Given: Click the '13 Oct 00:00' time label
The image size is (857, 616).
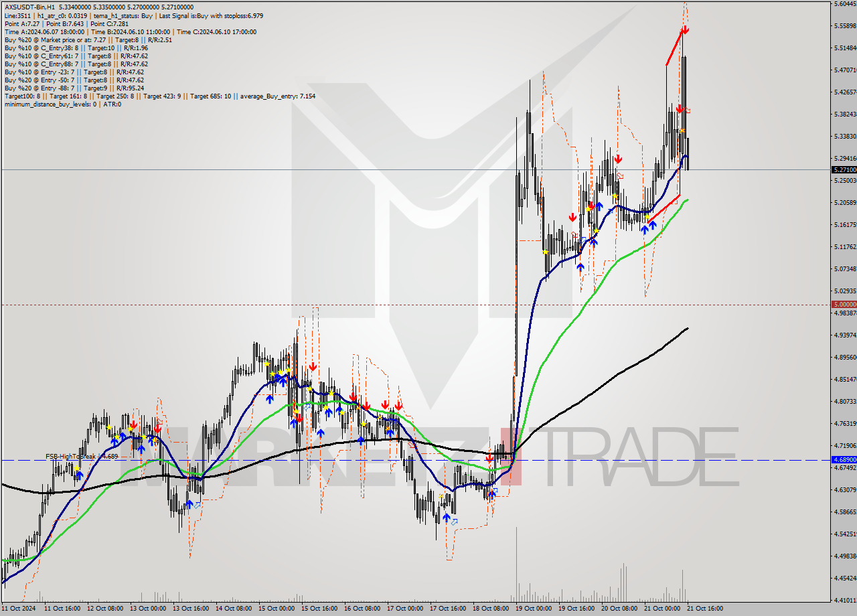Looking at the screenshot, I should click(148, 609).
